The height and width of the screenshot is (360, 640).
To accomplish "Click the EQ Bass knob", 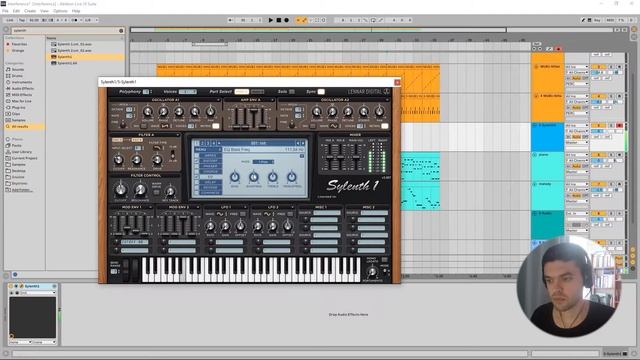I will point(235,177).
